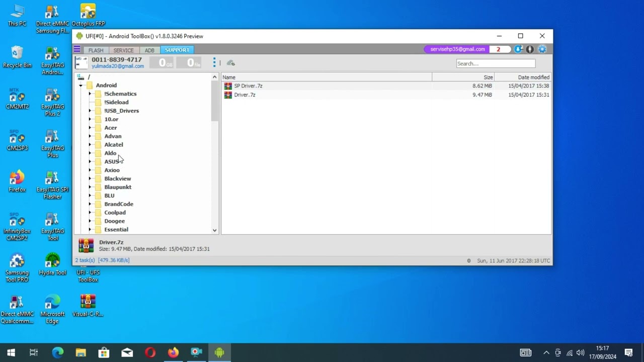The width and height of the screenshot is (644, 362).
Task: Select the Coolpad folder in the tree
Action: (x=115, y=213)
